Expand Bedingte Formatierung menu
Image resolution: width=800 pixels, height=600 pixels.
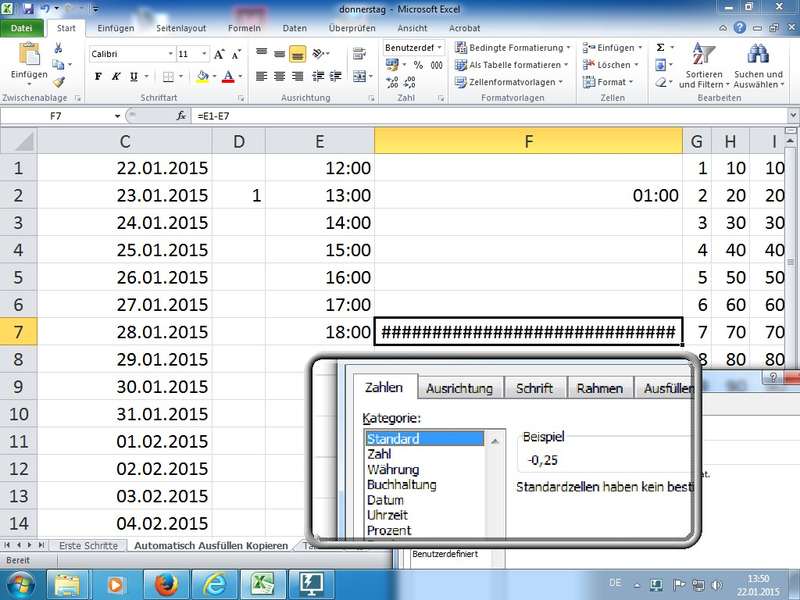pyautogui.click(x=513, y=47)
